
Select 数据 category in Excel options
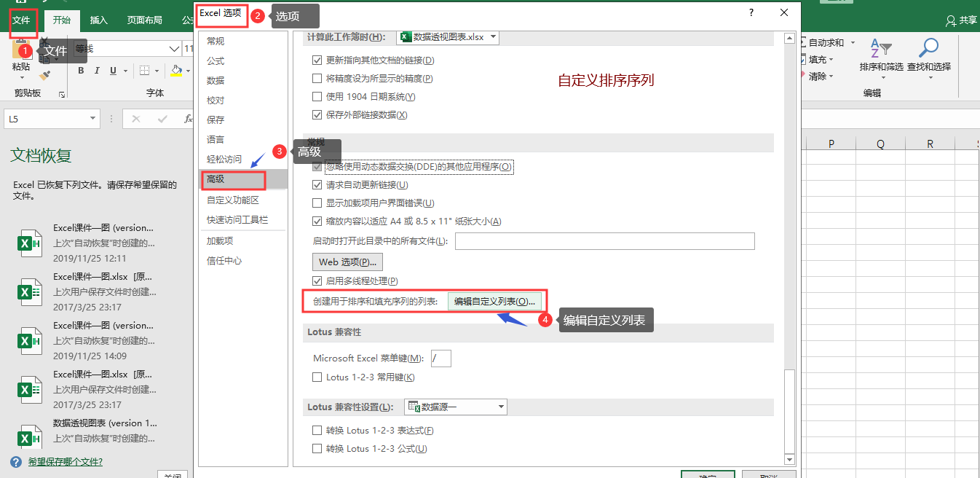coord(243,80)
